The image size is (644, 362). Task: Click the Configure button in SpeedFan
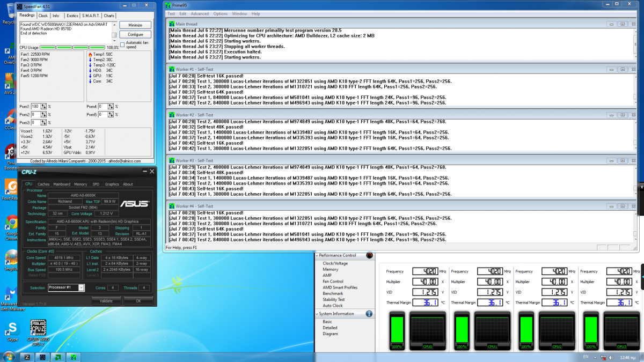[x=135, y=34]
